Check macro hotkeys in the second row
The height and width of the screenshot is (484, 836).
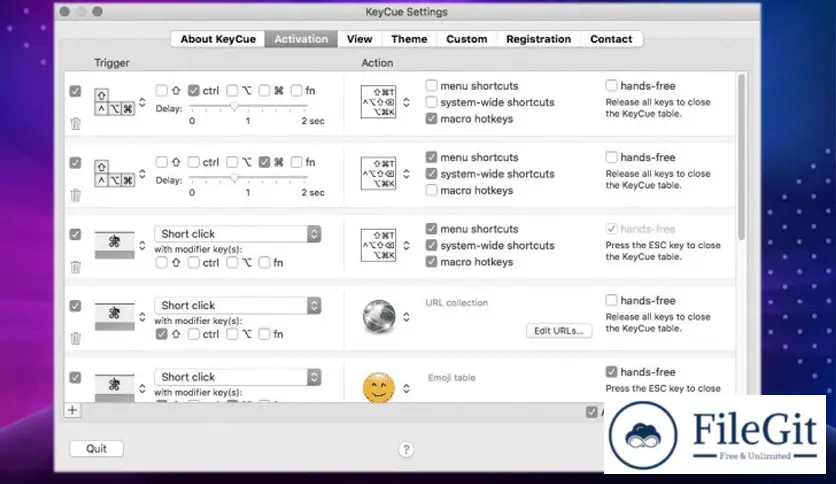(x=431, y=190)
